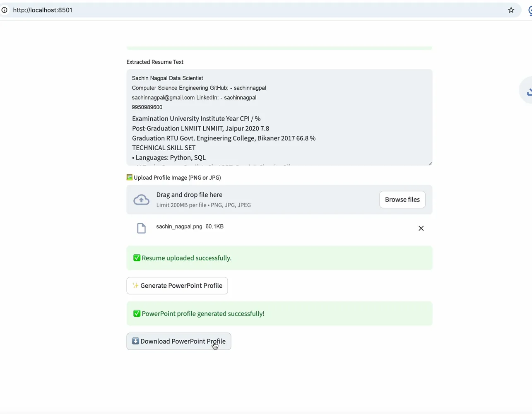
Task: Click the sachinnagpal@gmail.com line
Action: click(194, 98)
